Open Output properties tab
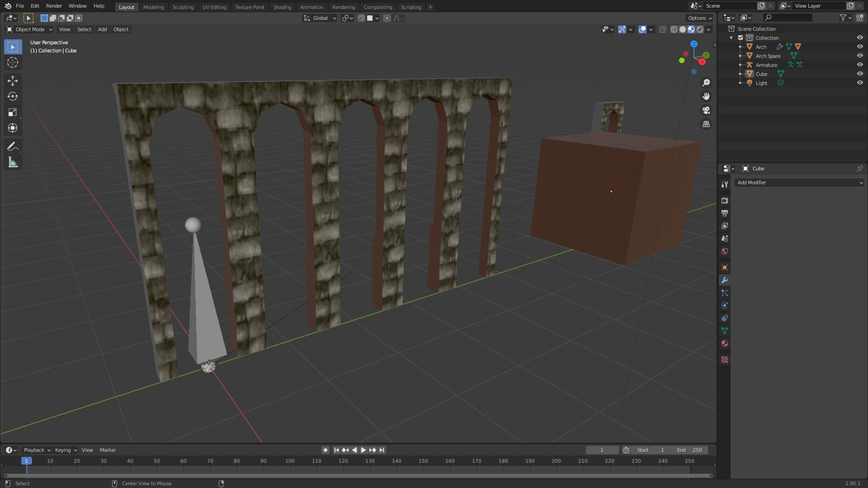The width and height of the screenshot is (868, 488). 724,213
